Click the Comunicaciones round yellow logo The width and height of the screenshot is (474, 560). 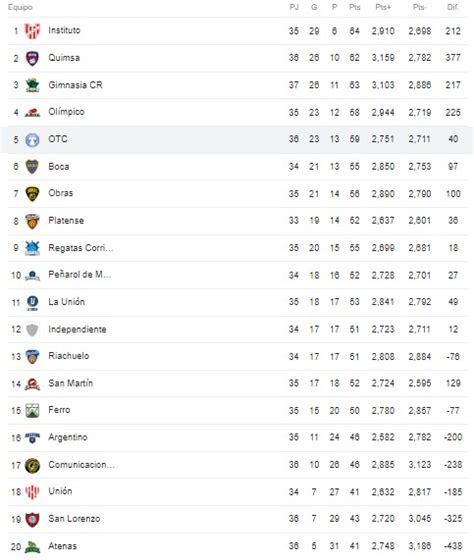(32, 465)
